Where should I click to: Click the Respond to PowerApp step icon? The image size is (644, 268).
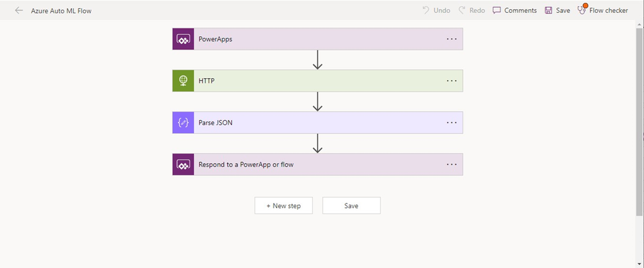183,164
